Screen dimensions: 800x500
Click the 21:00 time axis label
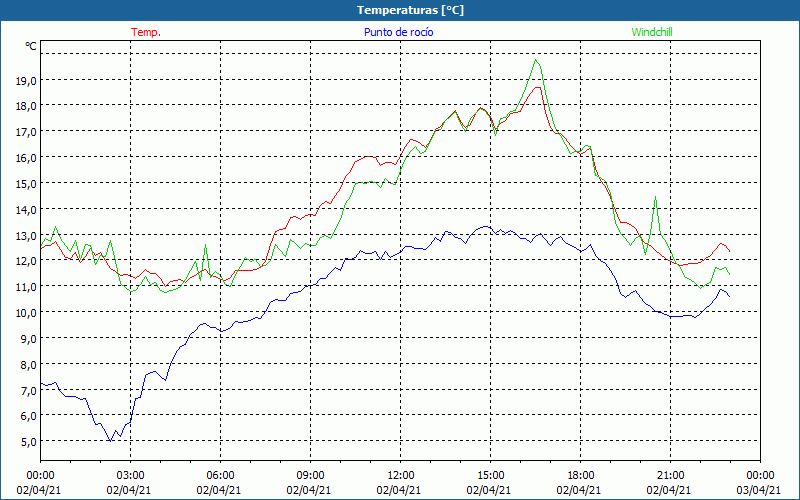(670, 476)
